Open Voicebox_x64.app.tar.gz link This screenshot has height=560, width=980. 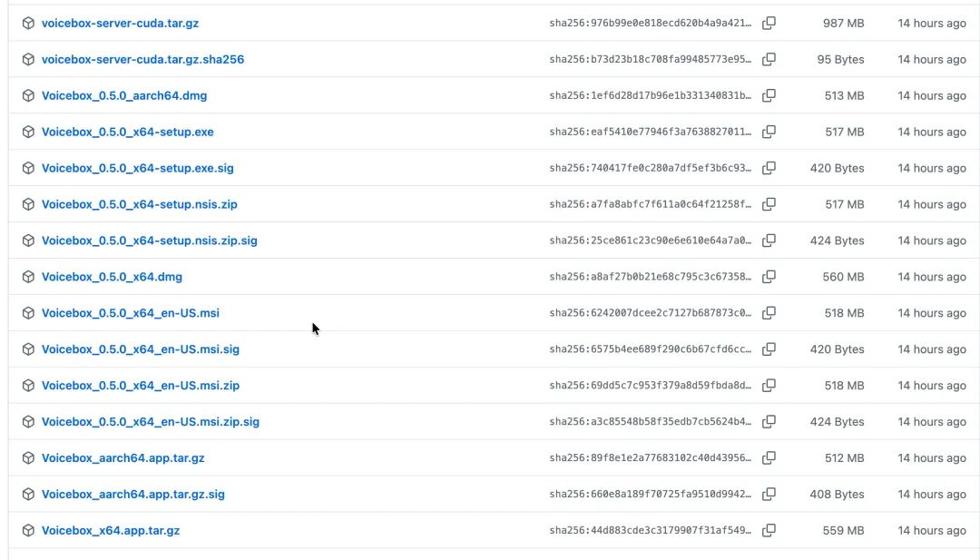[111, 531]
